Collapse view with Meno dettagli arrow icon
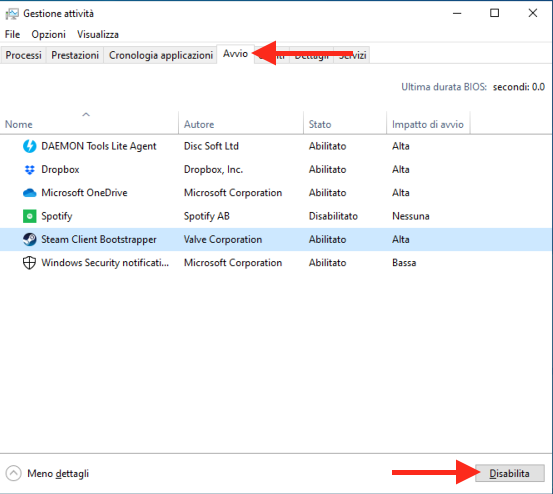This screenshot has height=494, width=553. [x=14, y=473]
